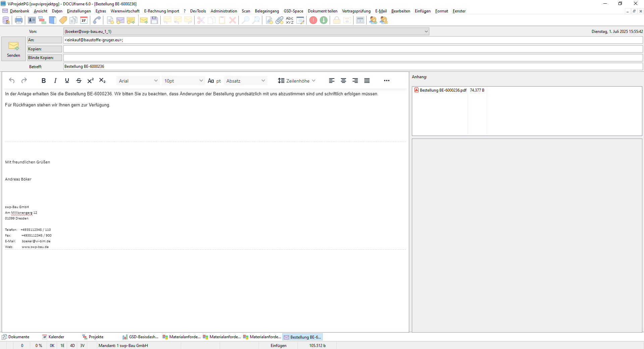The width and height of the screenshot is (644, 349).
Task: Attach file with paperclip icon
Action: click(x=279, y=20)
